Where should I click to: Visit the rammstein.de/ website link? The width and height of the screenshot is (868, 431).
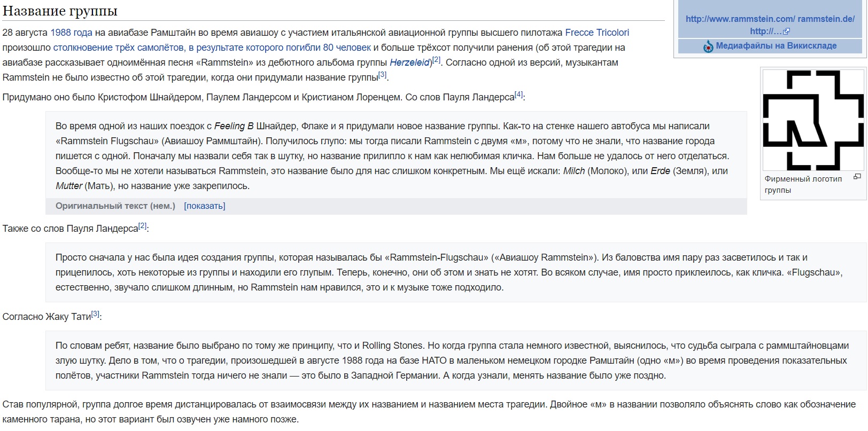tap(826, 19)
